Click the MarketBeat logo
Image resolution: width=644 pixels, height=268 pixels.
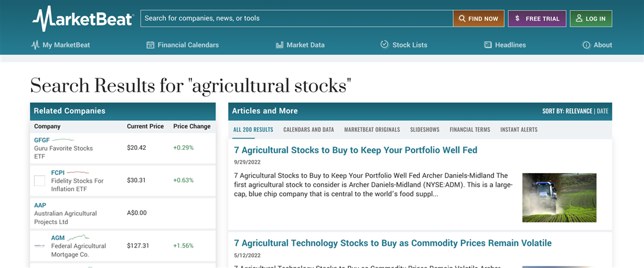coord(83,18)
